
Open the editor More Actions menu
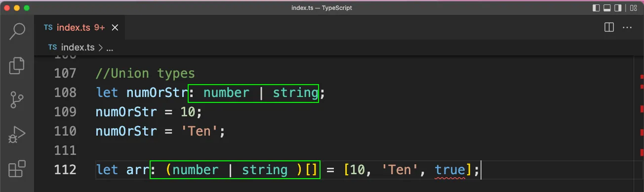[x=627, y=28]
